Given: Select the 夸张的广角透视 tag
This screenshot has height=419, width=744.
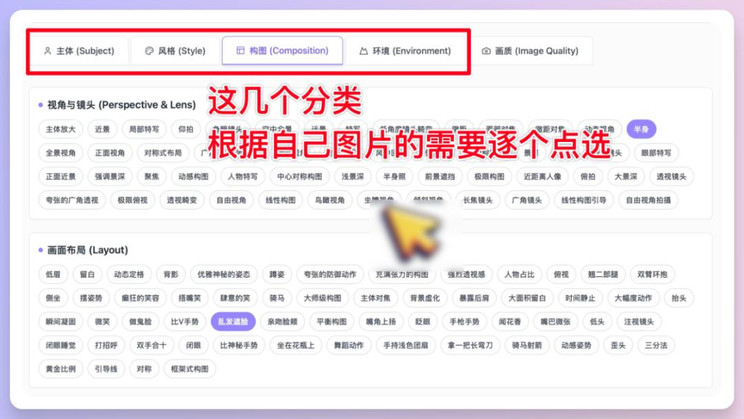Looking at the screenshot, I should click(72, 200).
